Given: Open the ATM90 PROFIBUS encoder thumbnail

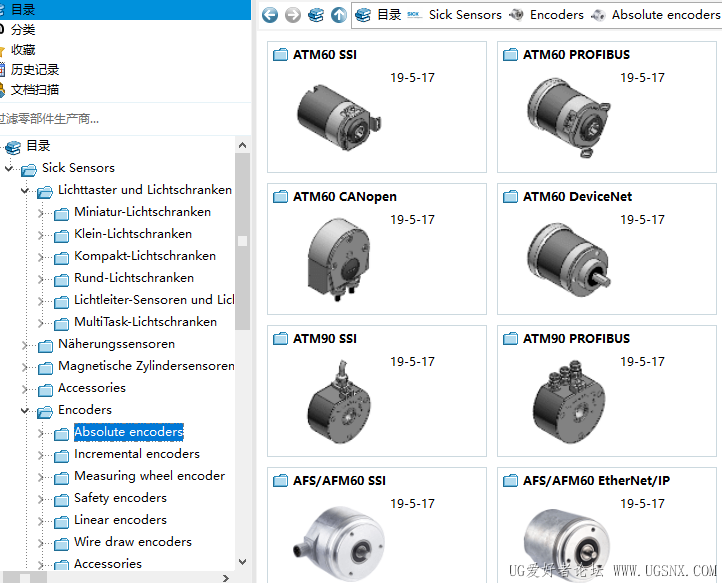Looking at the screenshot, I should [569, 402].
